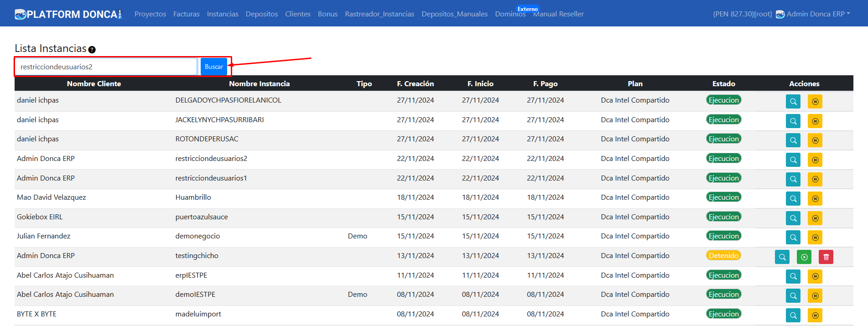The width and height of the screenshot is (868, 326).
Task: Delete the testingchicho instance with trash icon
Action: (826, 257)
